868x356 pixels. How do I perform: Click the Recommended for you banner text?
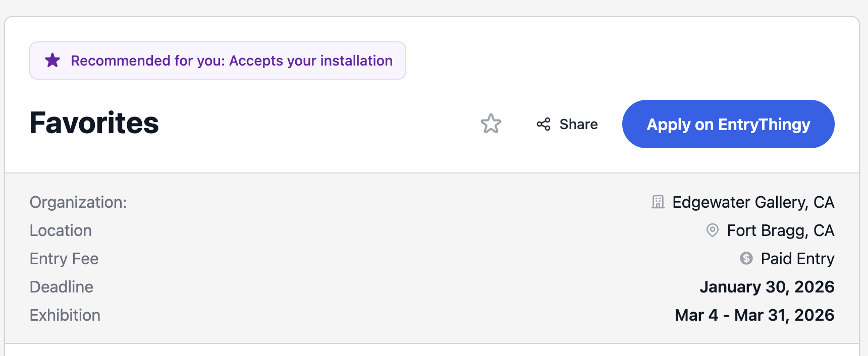pos(232,61)
